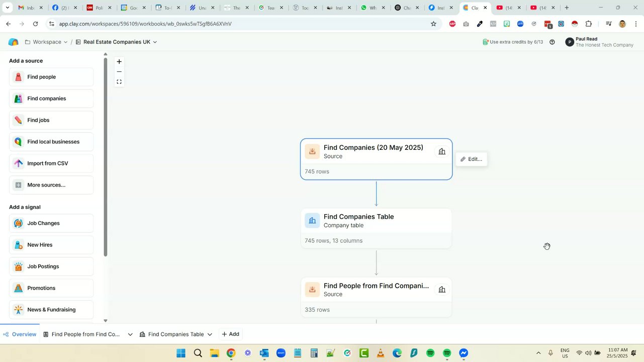The height and width of the screenshot is (362, 644).
Task: Click the Find local businesses map icon
Action: 18,142
